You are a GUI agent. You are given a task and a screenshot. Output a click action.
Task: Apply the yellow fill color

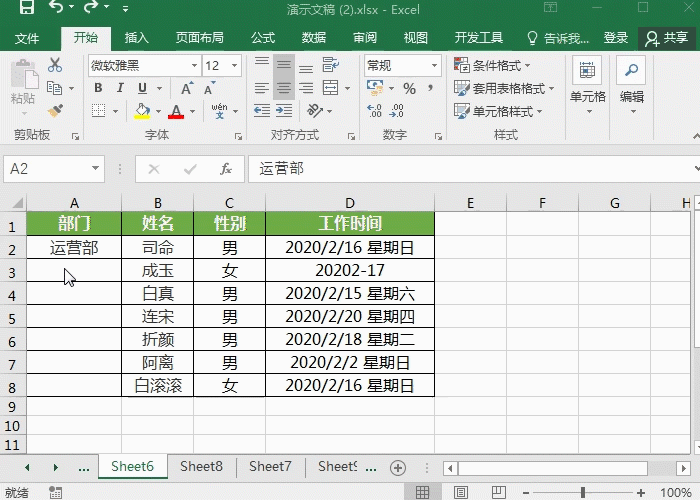(x=142, y=111)
